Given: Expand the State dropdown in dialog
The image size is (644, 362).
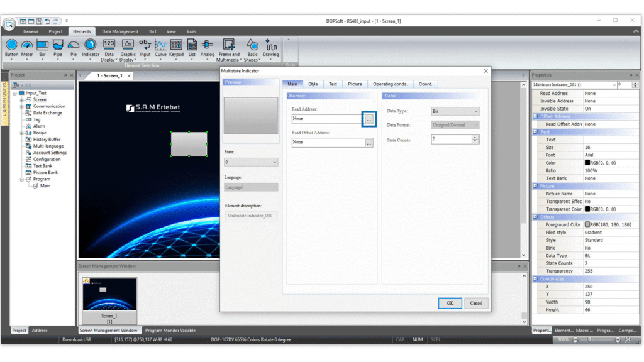Looking at the screenshot, I should [250, 162].
